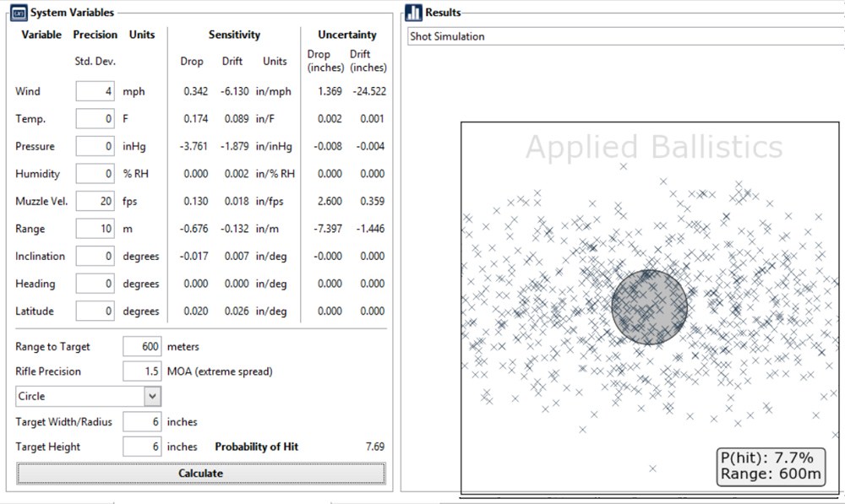Click the Calculate button
Image resolution: width=845 pixels, height=504 pixels.
201,474
